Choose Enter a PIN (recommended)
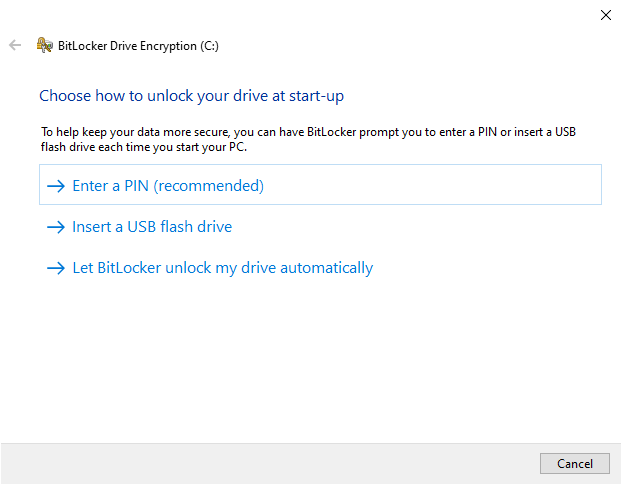 (167, 186)
